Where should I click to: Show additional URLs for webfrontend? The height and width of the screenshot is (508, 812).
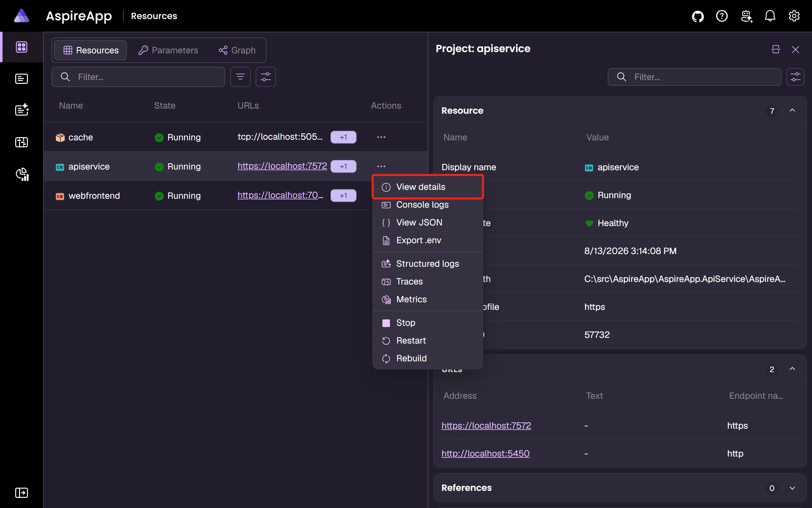click(x=343, y=196)
